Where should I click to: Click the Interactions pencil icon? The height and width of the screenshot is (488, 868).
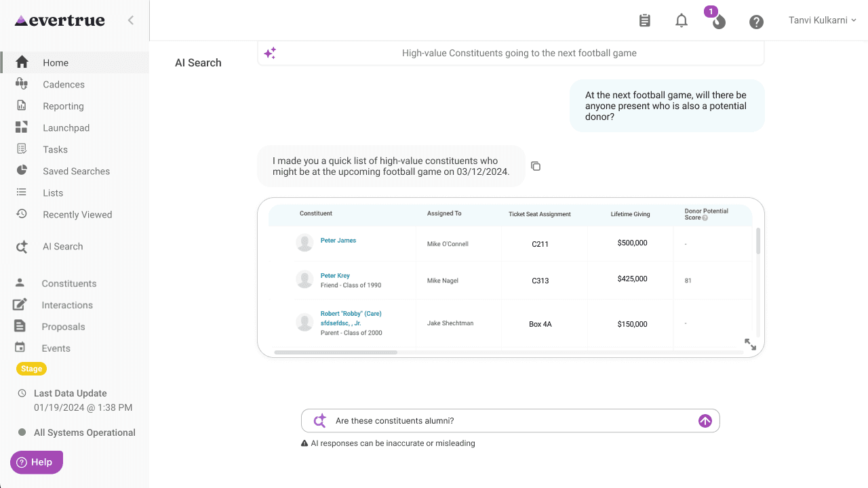20,304
